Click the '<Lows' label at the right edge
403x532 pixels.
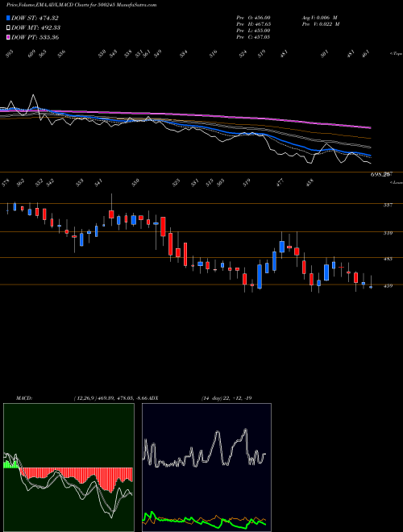(x=396, y=182)
